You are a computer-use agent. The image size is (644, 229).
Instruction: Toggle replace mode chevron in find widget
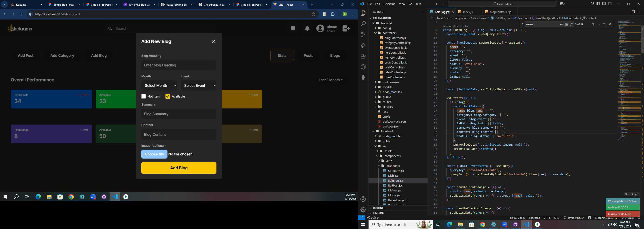pyautogui.click(x=523, y=24)
